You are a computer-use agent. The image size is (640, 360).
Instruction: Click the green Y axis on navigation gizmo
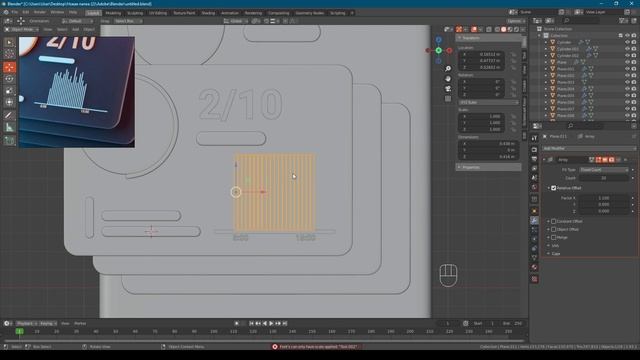[438, 51]
